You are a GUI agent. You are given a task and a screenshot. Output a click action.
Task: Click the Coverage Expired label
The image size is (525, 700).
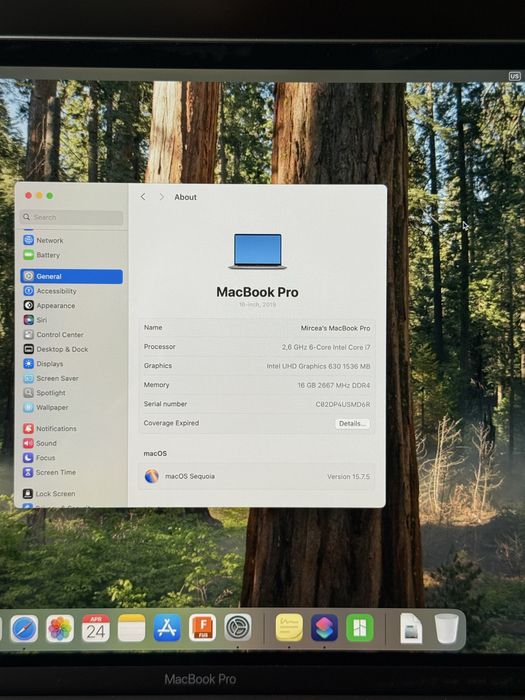pyautogui.click(x=171, y=423)
